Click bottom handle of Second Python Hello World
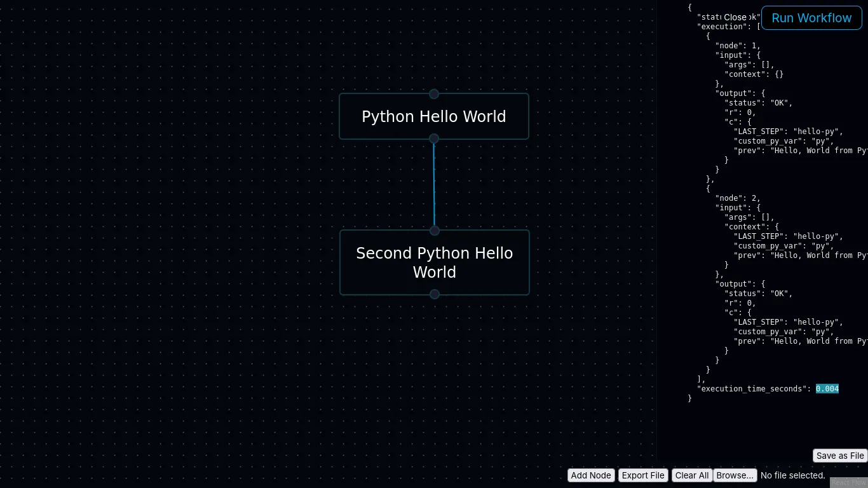 point(434,294)
